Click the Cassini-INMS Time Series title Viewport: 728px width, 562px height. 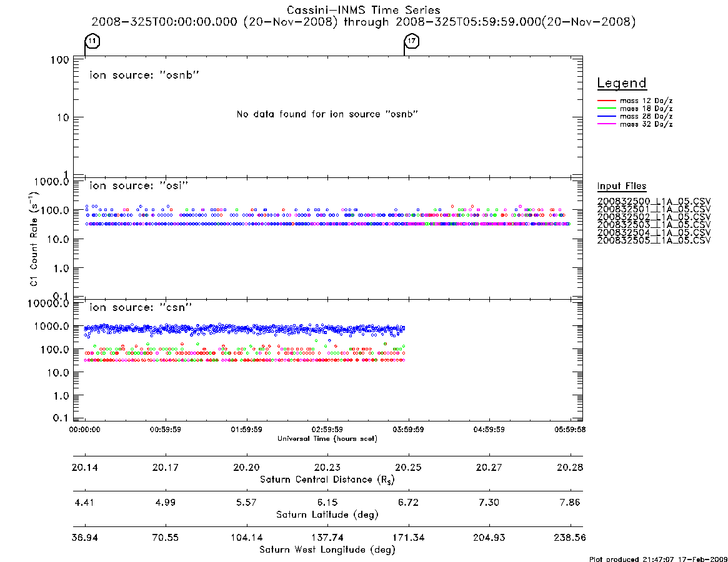(364, 10)
